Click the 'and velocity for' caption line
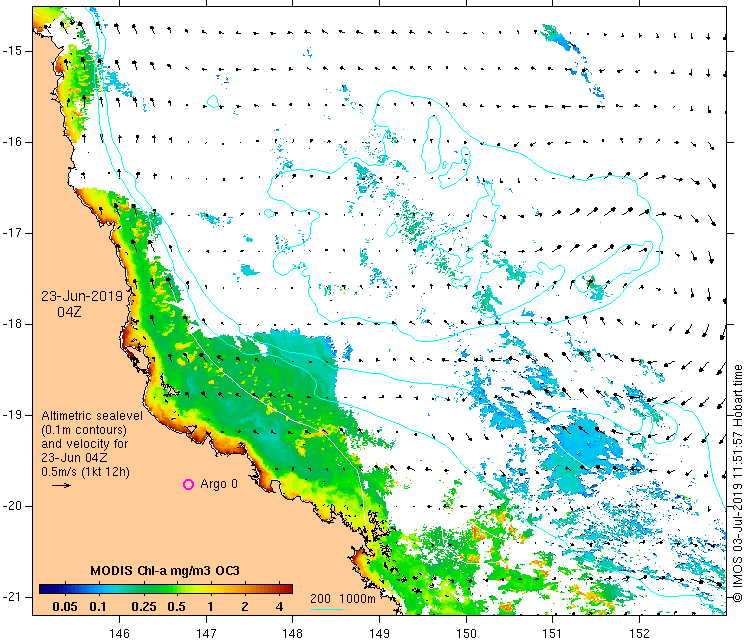Image resolution: width=750 pixels, height=640 pixels. pyautogui.click(x=85, y=443)
